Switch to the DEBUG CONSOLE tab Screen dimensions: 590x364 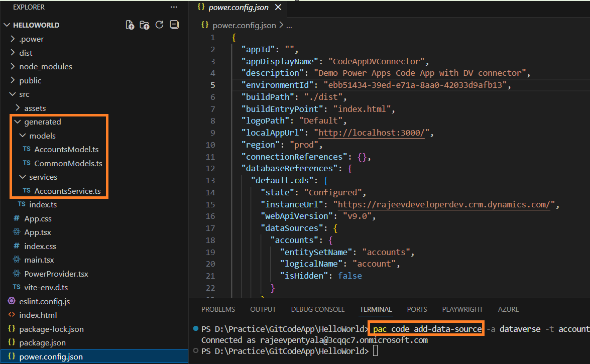317,309
